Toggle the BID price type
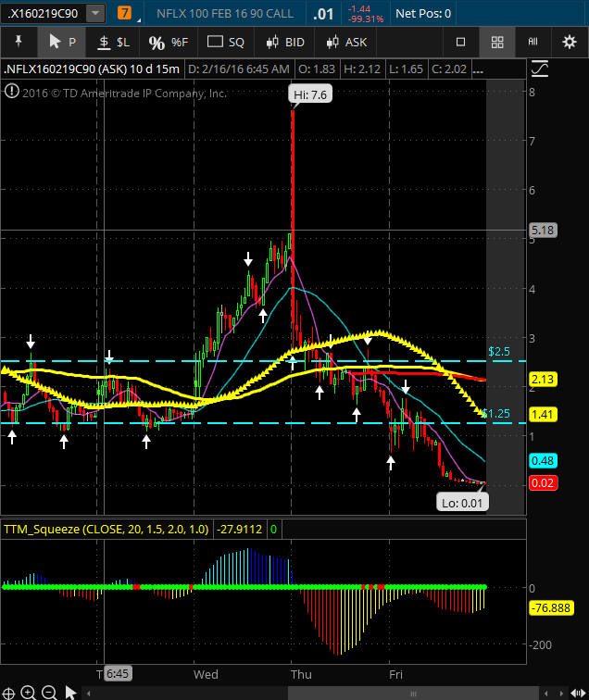This screenshot has width=589, height=700. (284, 42)
